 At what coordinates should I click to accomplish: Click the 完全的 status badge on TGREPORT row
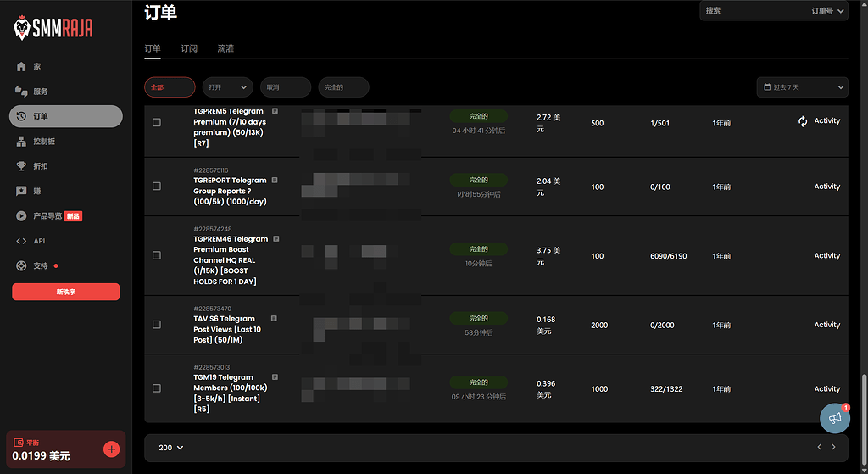click(x=478, y=180)
